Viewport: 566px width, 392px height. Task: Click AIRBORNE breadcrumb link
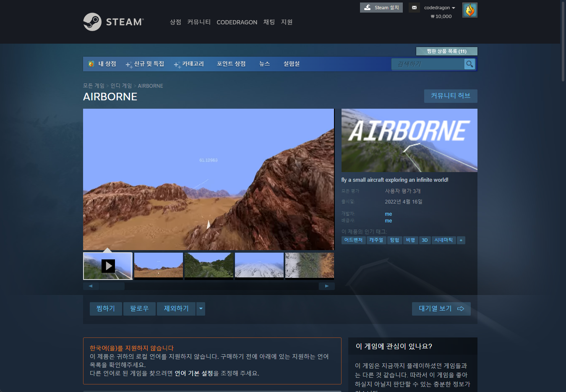151,86
